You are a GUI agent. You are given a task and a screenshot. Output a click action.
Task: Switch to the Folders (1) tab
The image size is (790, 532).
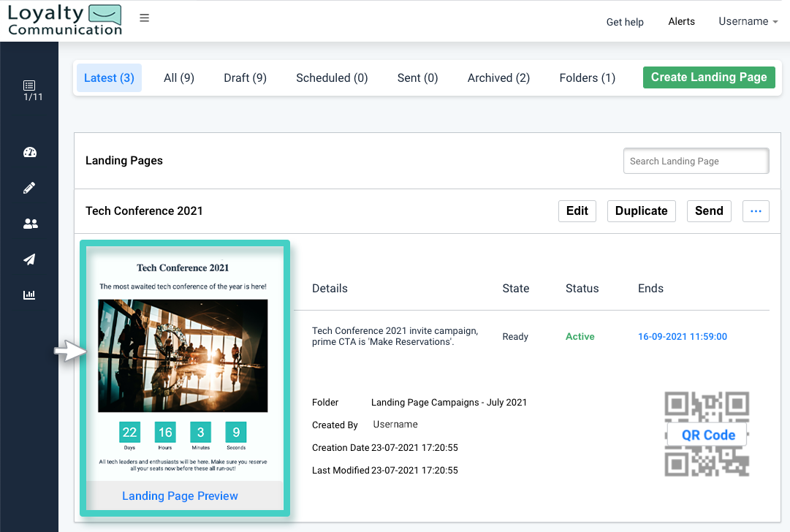click(587, 78)
